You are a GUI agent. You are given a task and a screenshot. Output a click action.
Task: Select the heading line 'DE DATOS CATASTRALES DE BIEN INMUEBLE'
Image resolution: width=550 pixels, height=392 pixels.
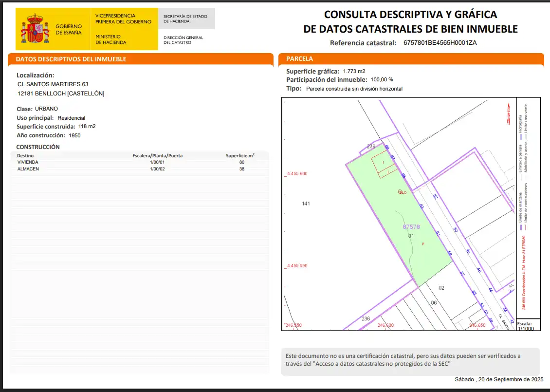point(410,29)
